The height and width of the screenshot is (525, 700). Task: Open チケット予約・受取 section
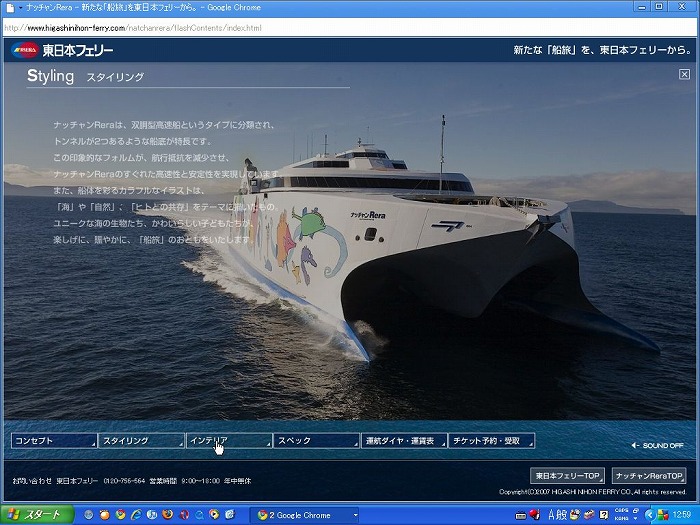(x=492, y=441)
